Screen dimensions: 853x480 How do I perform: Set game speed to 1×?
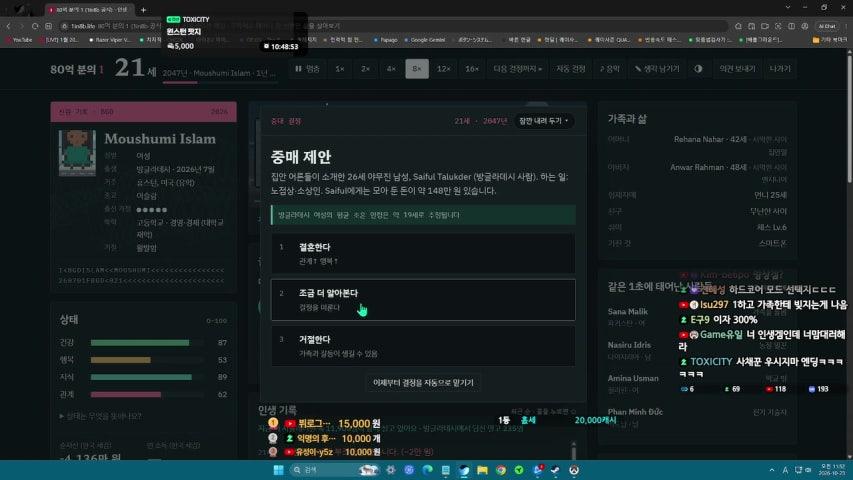[x=340, y=69]
